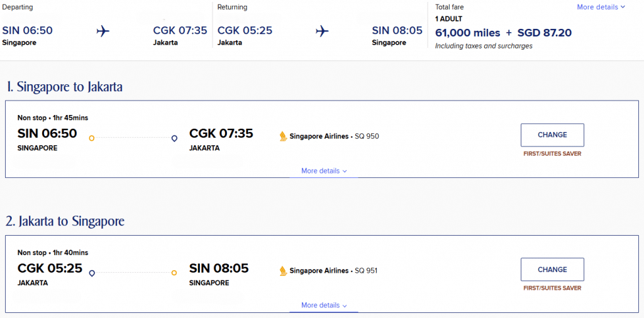Screen dimensions: 644x318
Task: Click the yellow destination dot for SIN 08:05
Action: [x=174, y=273]
